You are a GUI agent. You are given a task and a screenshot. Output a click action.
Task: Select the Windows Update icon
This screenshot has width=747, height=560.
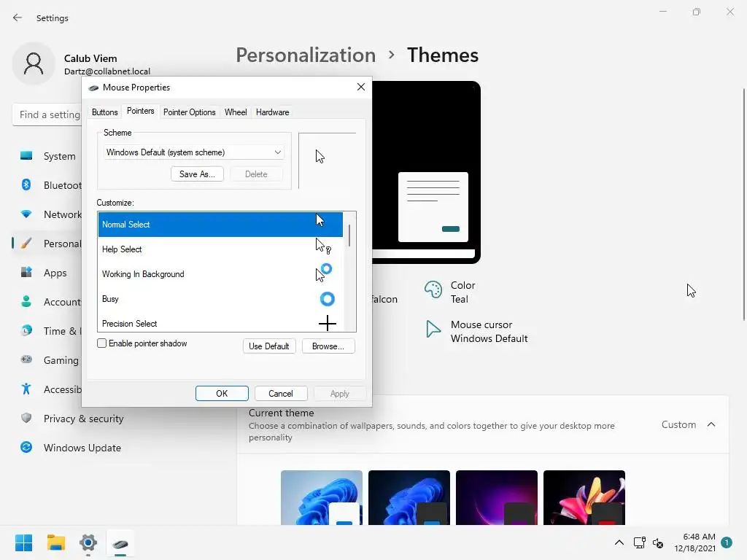[x=26, y=447]
